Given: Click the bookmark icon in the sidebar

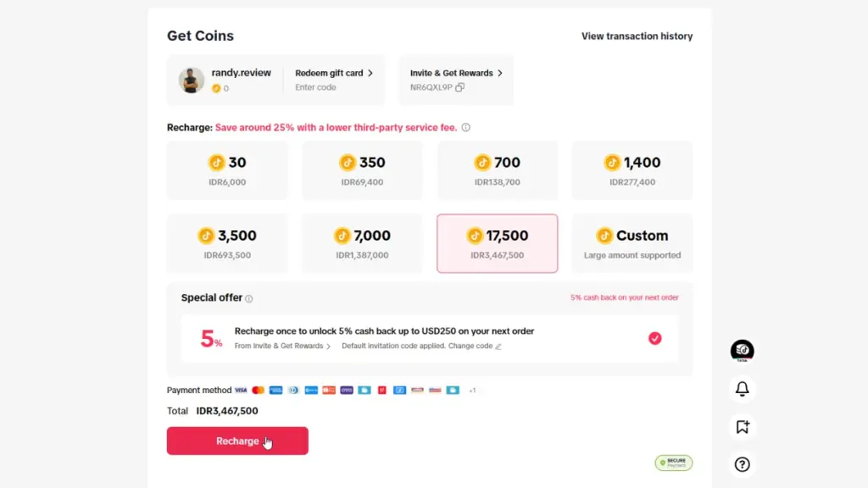Looking at the screenshot, I should [742, 427].
